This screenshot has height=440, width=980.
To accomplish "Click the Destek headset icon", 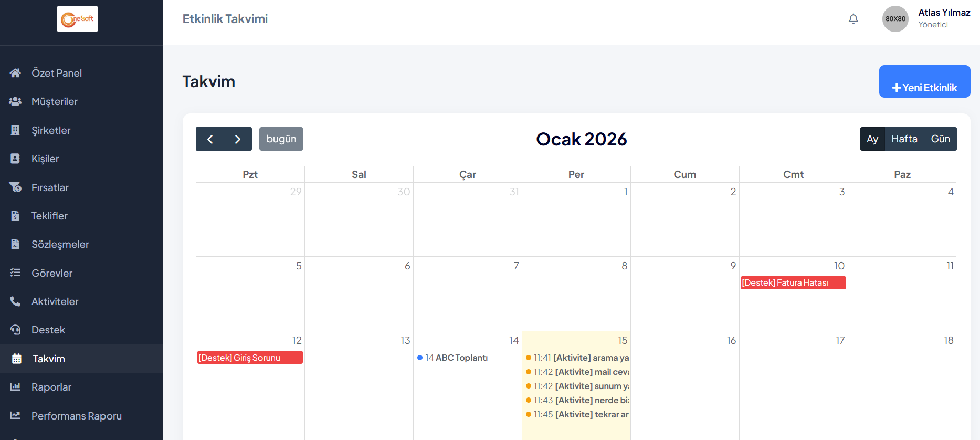I will (x=16, y=330).
